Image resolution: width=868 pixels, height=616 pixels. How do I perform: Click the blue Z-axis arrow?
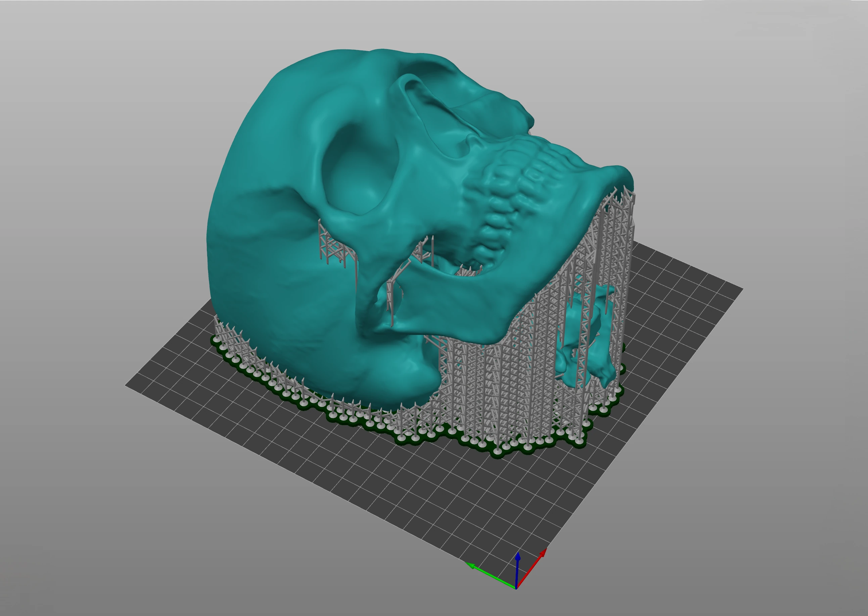coord(518,561)
